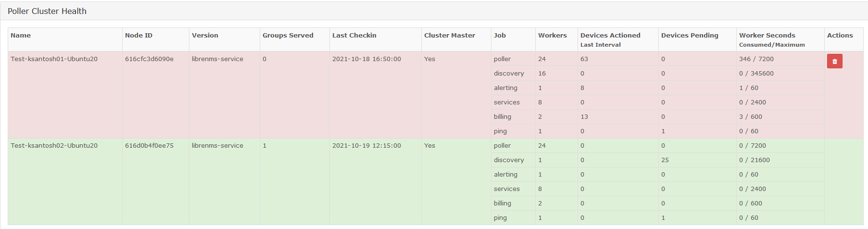
Task: Click the Version column header
Action: [205, 35]
